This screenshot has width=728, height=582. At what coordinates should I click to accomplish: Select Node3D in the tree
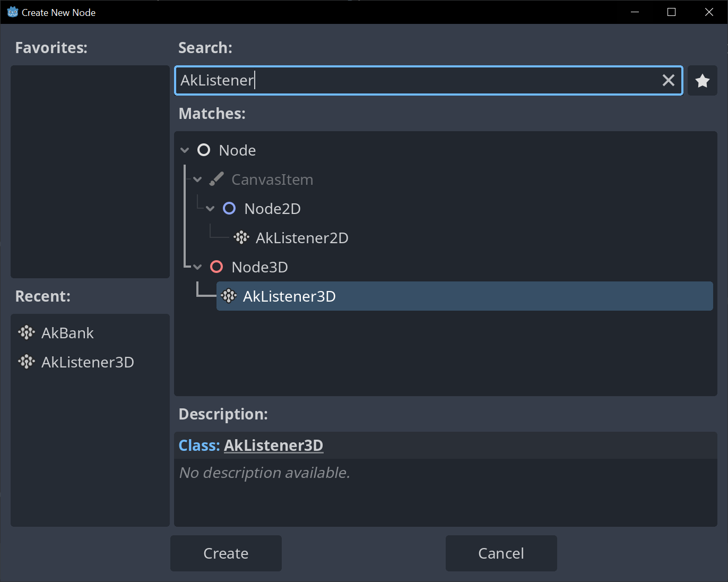(x=259, y=267)
